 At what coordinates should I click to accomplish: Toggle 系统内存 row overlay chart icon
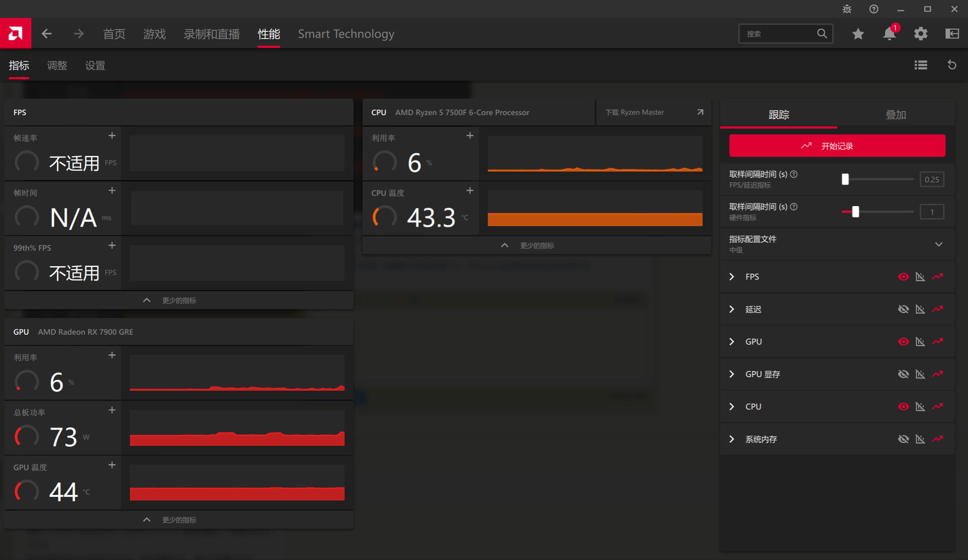[920, 439]
